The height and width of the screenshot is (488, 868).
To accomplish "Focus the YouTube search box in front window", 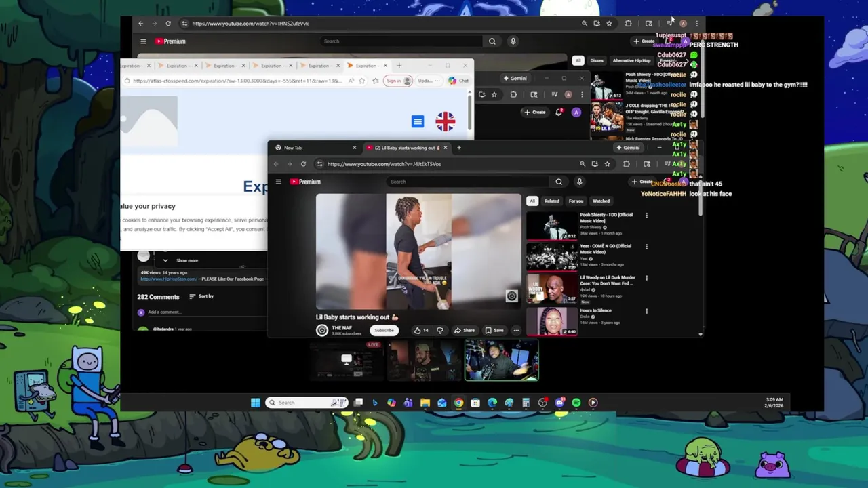I will coord(468,182).
